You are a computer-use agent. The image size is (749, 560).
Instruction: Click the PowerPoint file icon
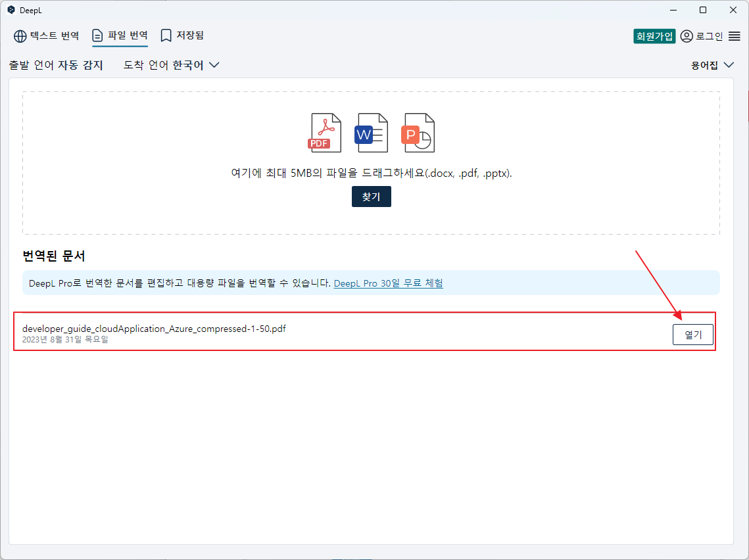tap(418, 133)
